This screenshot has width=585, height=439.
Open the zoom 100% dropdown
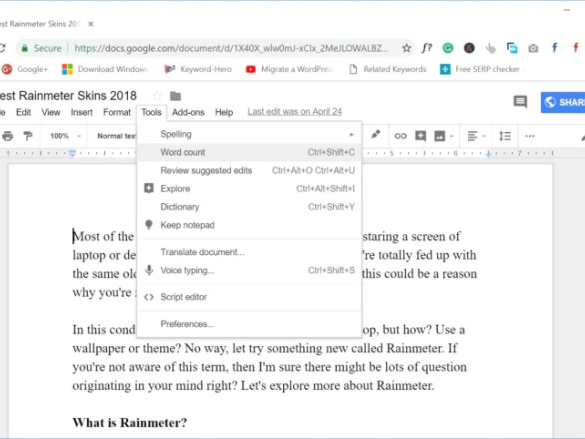point(65,136)
